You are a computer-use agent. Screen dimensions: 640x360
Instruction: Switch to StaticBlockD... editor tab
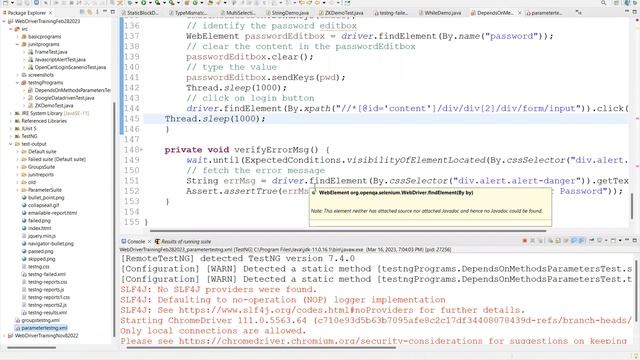139,13
